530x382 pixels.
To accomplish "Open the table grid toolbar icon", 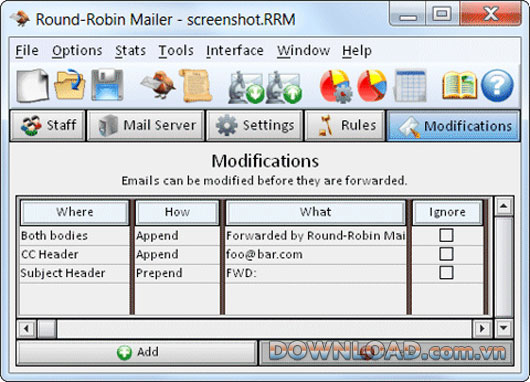I will click(410, 86).
